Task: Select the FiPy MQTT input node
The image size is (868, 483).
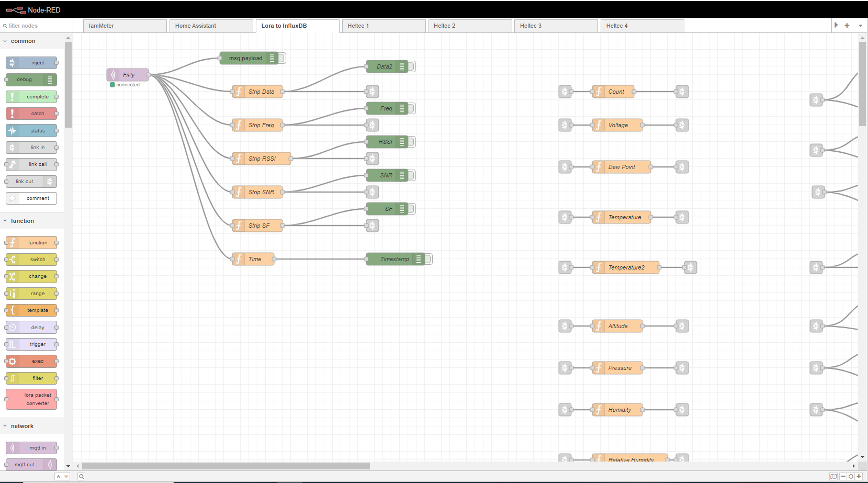Action: click(128, 75)
